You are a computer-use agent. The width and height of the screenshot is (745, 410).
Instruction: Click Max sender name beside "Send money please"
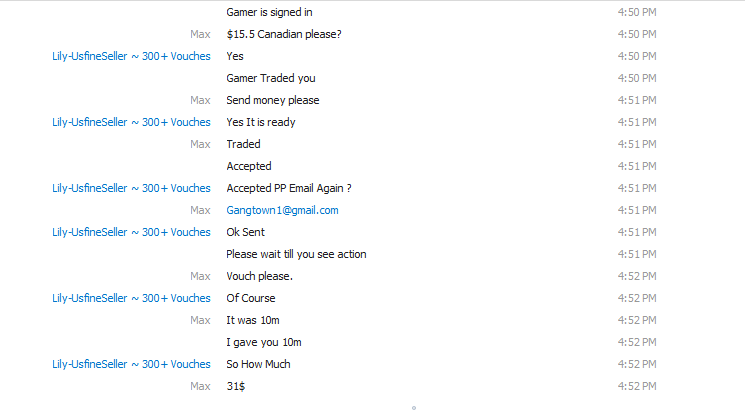coord(200,100)
